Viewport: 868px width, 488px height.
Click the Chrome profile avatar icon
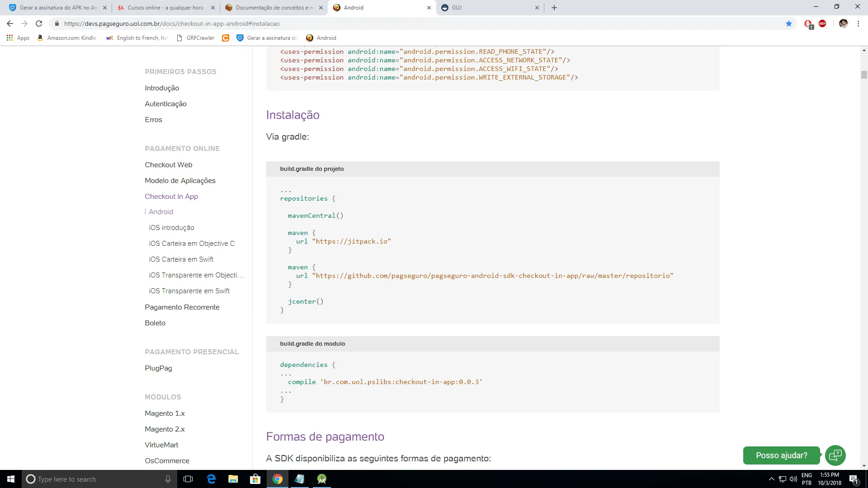coord(843,23)
